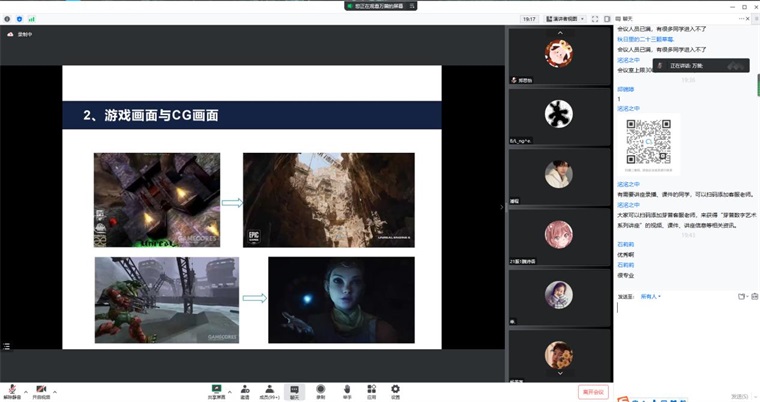Expand arrow next to chat folder icon

[747, 296]
